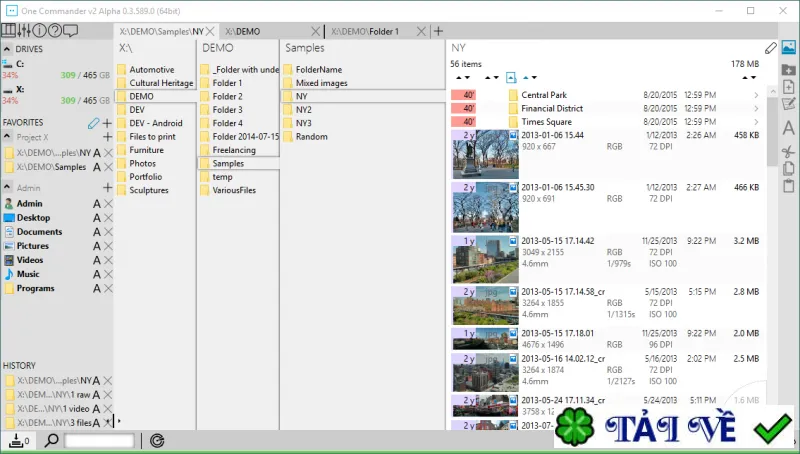Expand Financial District folder chevron
The height and width of the screenshot is (454, 800).
pos(756,109)
